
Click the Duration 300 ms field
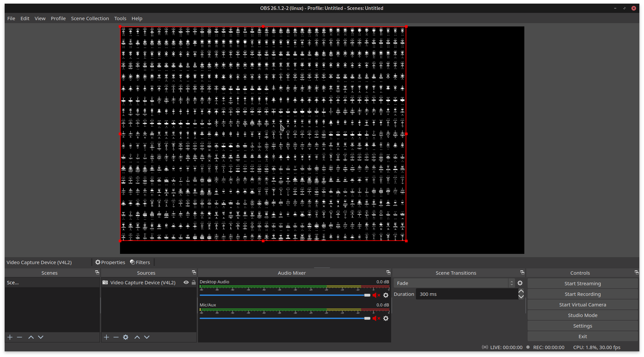467,294
